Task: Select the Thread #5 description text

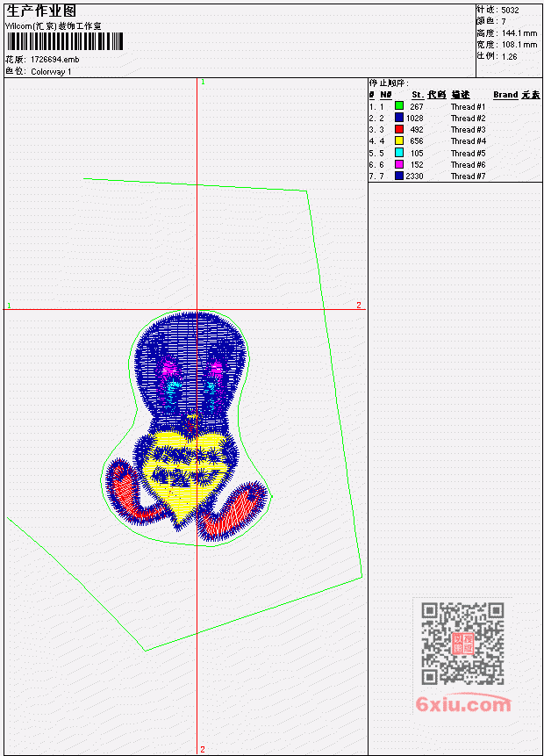Action: pyautogui.click(x=468, y=154)
